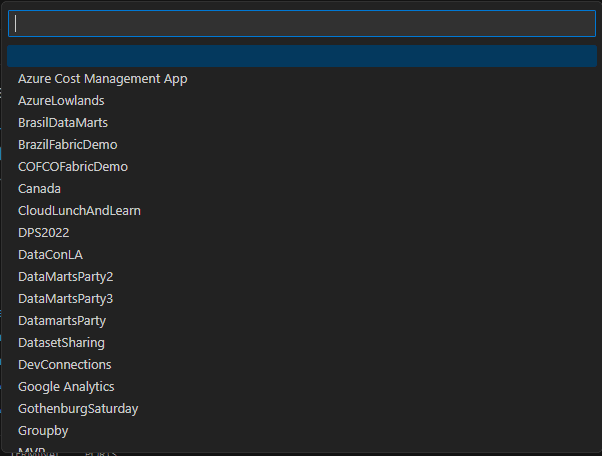
Task: Pick BrasilDataMarts entry
Action: click(302, 122)
